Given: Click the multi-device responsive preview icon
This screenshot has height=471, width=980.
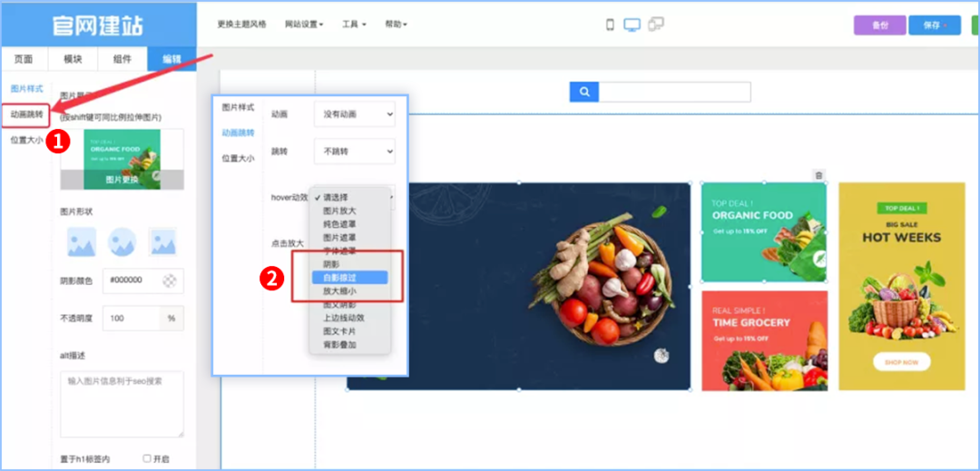Looking at the screenshot, I should 656,25.
